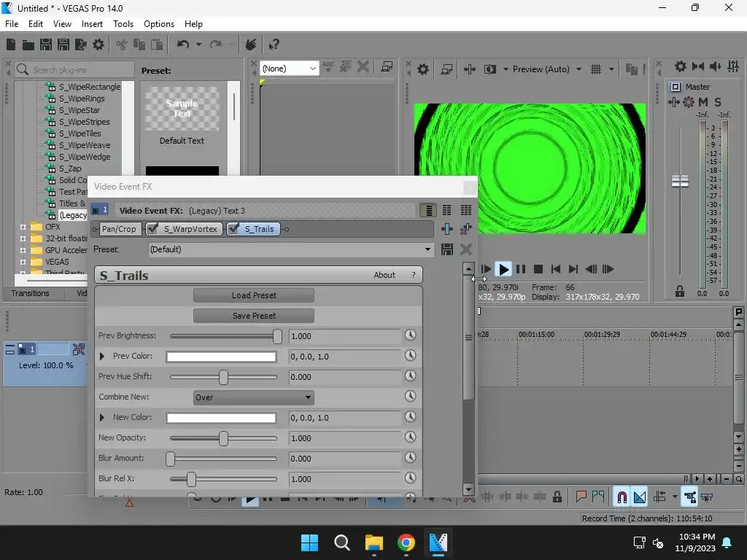747x560 pixels.
Task: Delete the FX preset with X icon
Action: coord(466,249)
